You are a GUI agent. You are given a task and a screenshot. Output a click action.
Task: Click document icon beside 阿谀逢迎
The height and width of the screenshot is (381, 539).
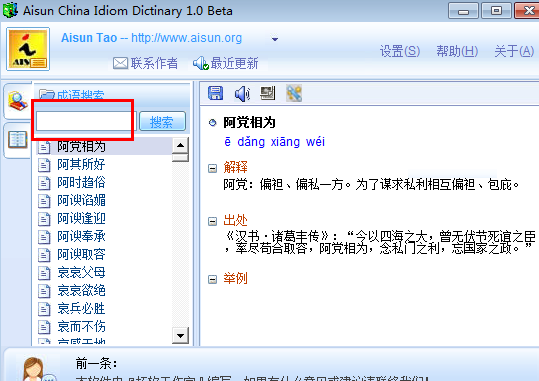[x=44, y=219]
